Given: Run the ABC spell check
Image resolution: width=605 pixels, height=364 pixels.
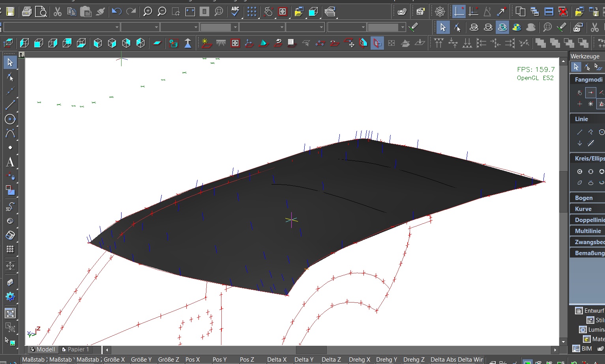Looking at the screenshot, I should [x=235, y=12].
